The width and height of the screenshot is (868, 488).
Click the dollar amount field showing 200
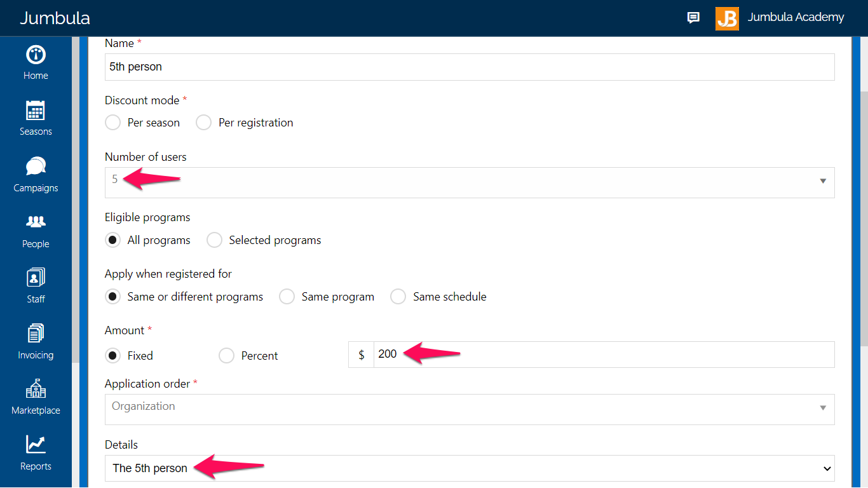click(604, 355)
